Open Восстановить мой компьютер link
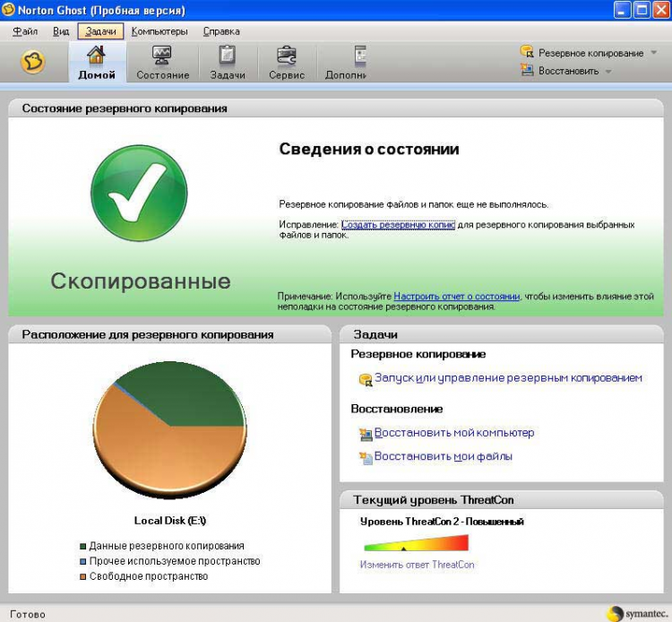Image resolution: width=672 pixels, height=622 pixels. pyautogui.click(x=454, y=433)
